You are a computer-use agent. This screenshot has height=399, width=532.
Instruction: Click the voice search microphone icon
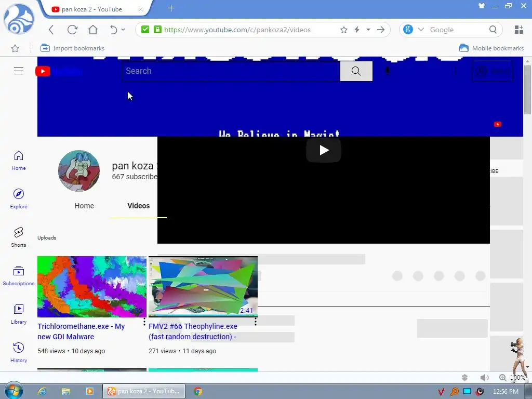[388, 71]
